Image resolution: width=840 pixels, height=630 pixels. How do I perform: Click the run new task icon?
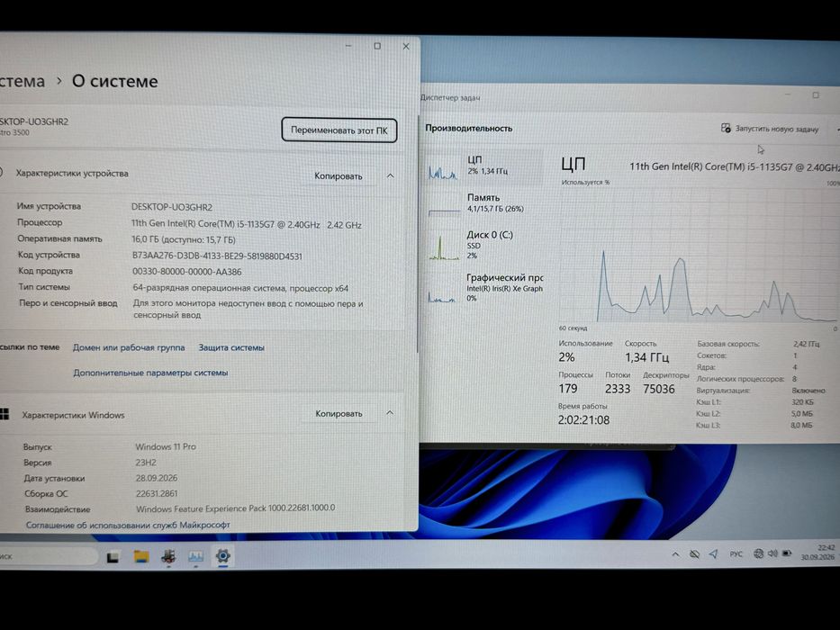pyautogui.click(x=726, y=128)
